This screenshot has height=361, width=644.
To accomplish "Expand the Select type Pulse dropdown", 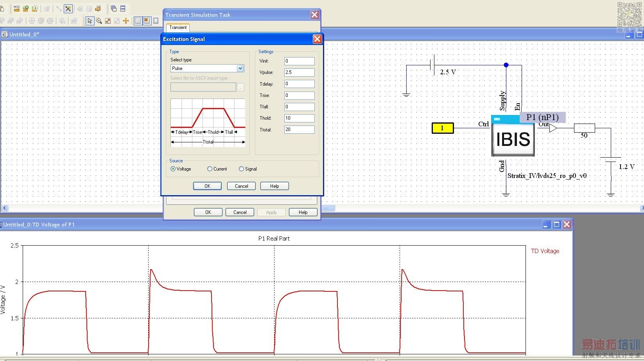I will [240, 68].
